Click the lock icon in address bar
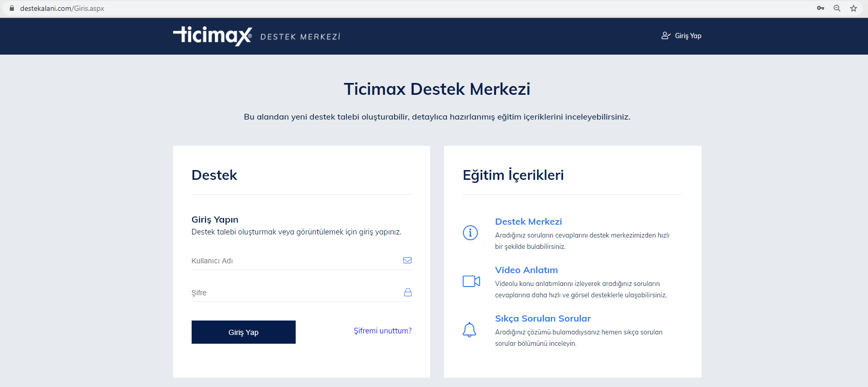The height and width of the screenshot is (387, 868). (12, 8)
